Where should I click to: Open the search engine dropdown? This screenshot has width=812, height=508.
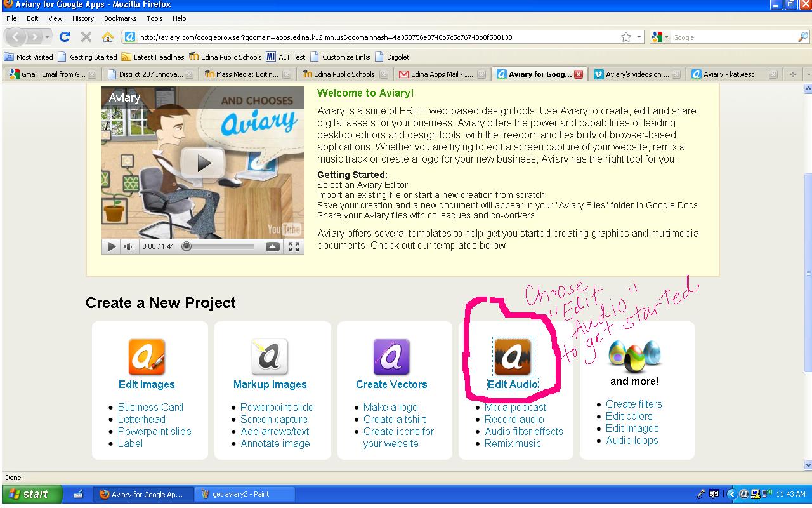(660, 37)
